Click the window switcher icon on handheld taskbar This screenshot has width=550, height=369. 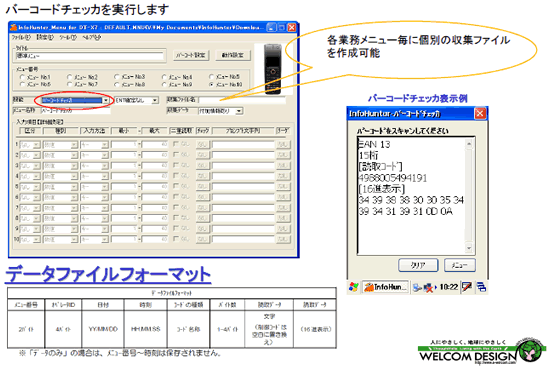pos(481,287)
